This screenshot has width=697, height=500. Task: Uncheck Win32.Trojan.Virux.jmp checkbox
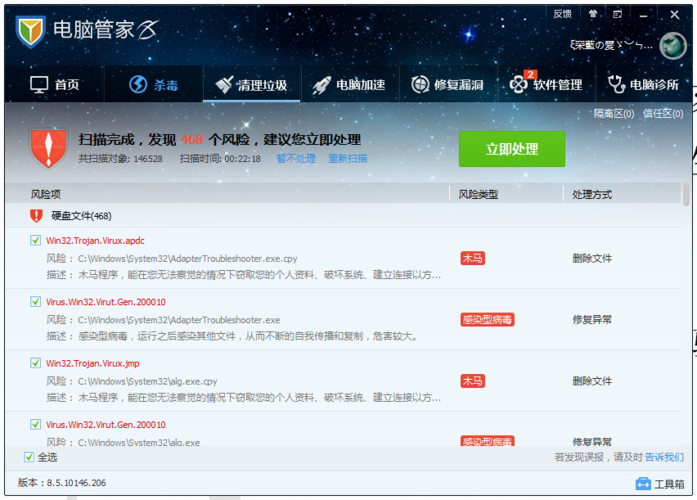pyautogui.click(x=36, y=363)
